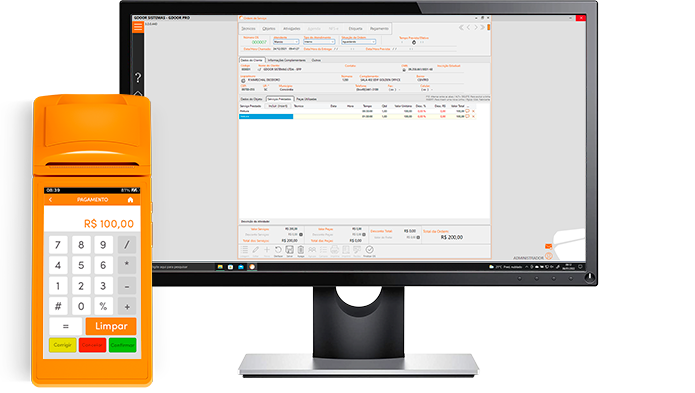Open the orange hamburger menu in sidebar
The height and width of the screenshot is (393, 695).
coord(138,27)
